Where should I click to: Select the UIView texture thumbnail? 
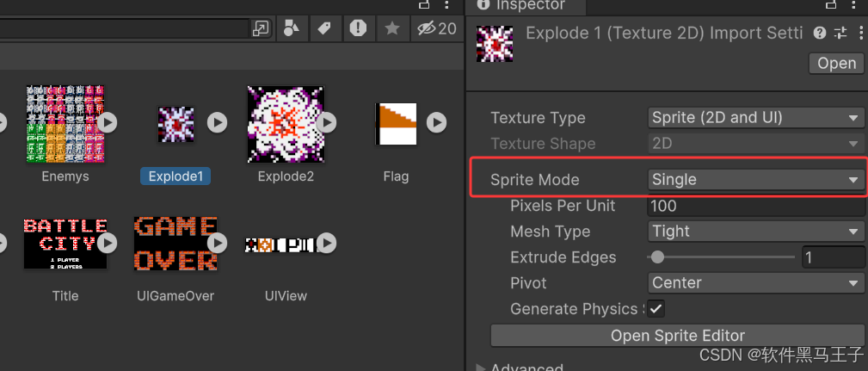pos(282,244)
